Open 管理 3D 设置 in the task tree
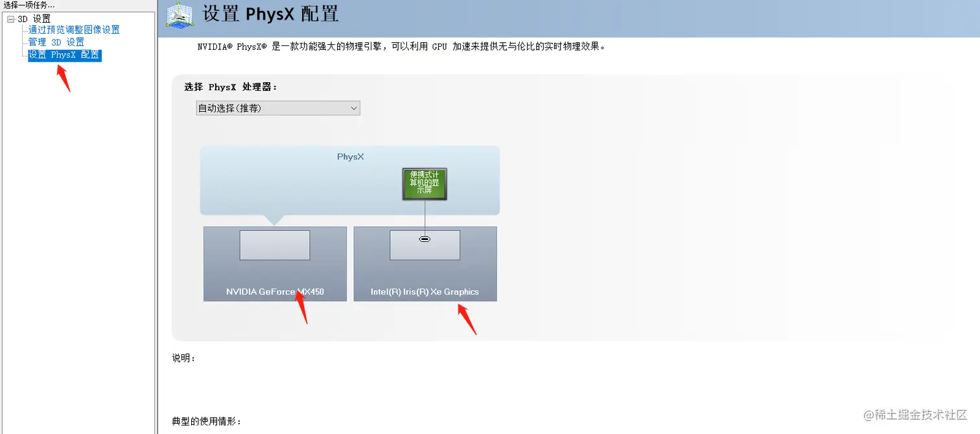This screenshot has height=434, width=980. (56, 42)
